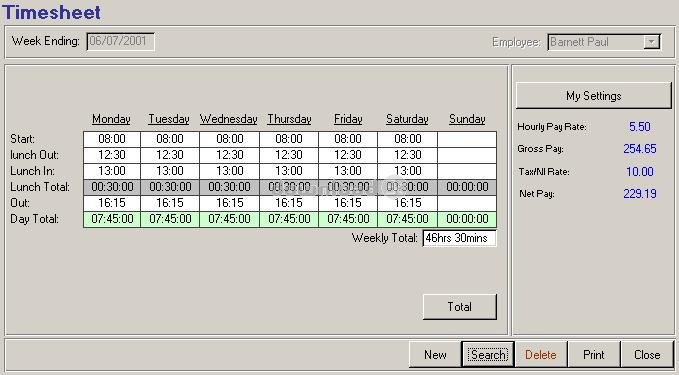Screen dimensions: 679x375
Task: Click the Barnett Paul employee field
Action: pyautogui.click(x=595, y=42)
